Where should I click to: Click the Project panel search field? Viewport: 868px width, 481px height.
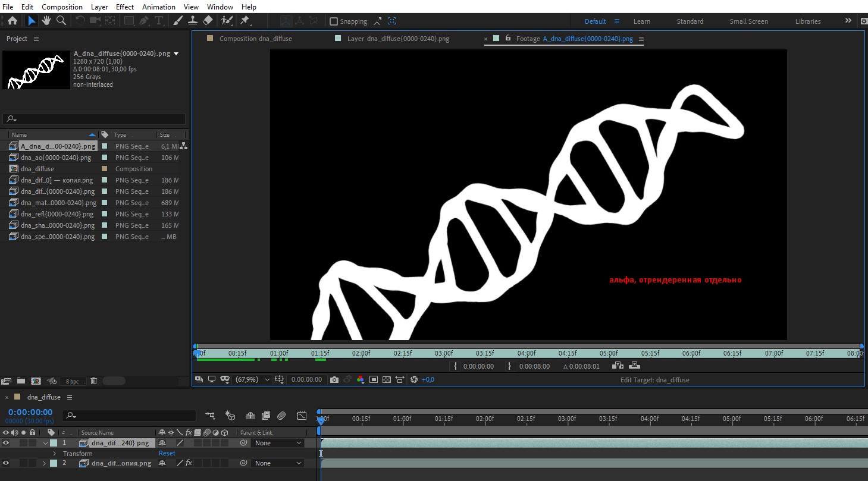[x=94, y=119]
